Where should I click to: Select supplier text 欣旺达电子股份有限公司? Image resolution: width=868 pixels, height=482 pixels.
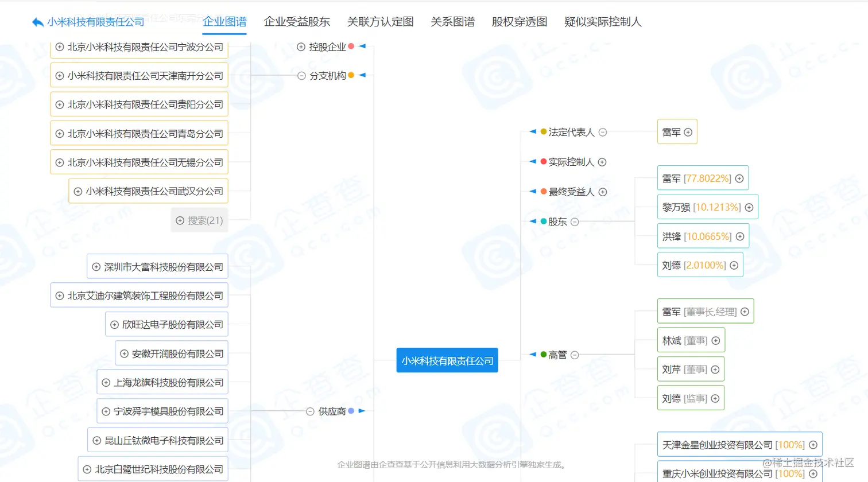click(173, 324)
